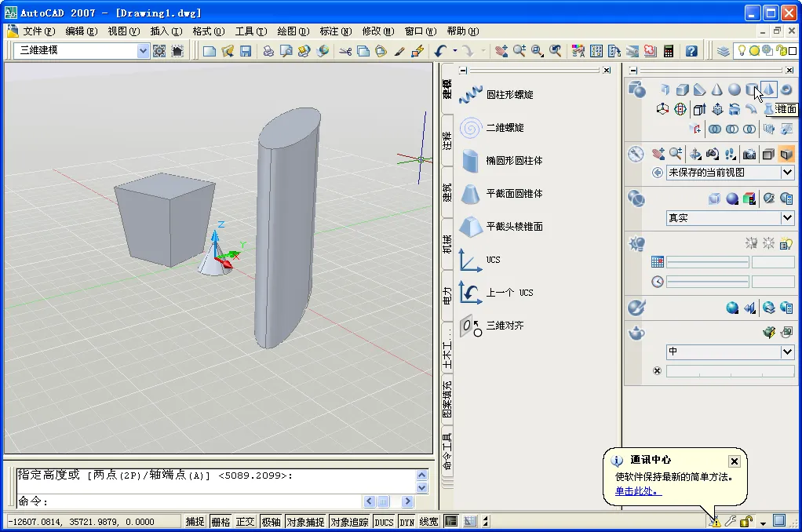Click the Union boolean operation icon

tap(716, 129)
